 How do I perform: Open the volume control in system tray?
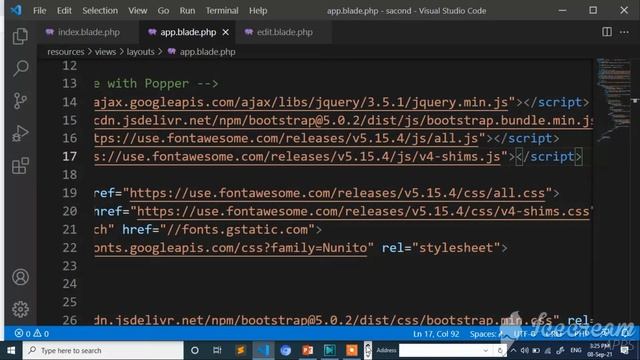pos(524,350)
